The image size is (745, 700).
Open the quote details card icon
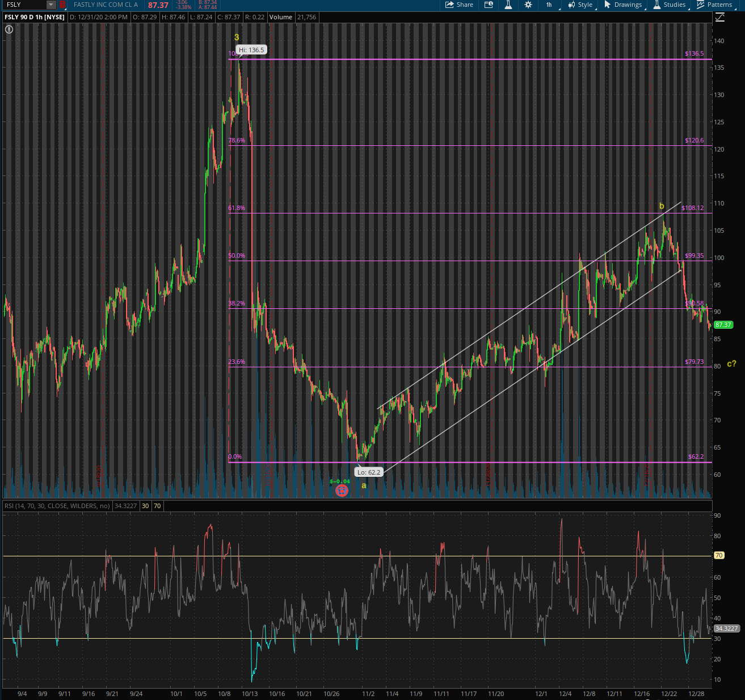[x=489, y=5]
